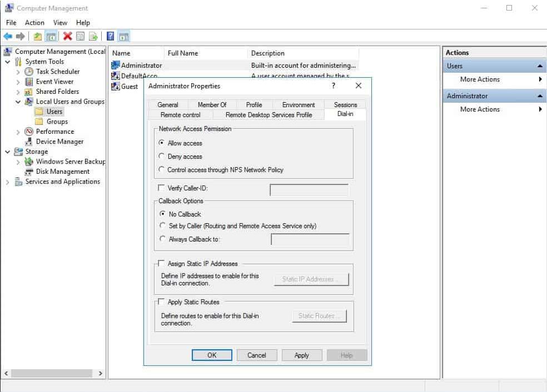This screenshot has height=392, width=547.
Task: Expand the Services and Applications node
Action: coord(8,182)
